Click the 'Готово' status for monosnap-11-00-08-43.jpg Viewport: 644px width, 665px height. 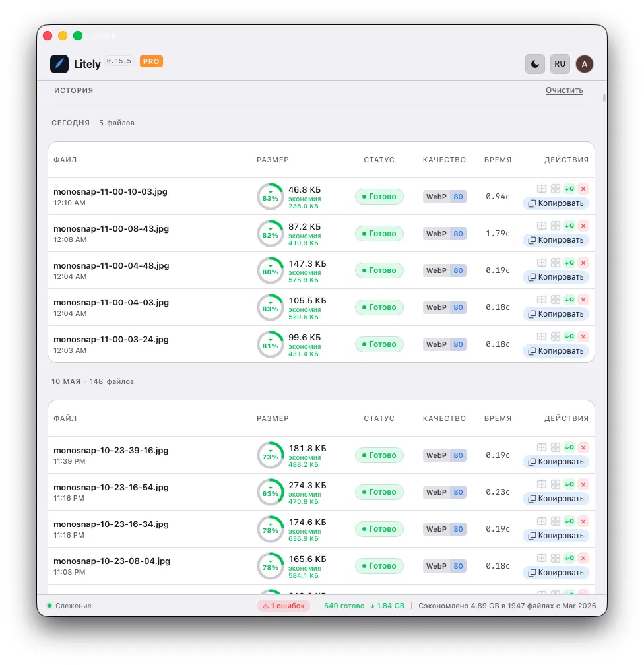[x=379, y=234]
